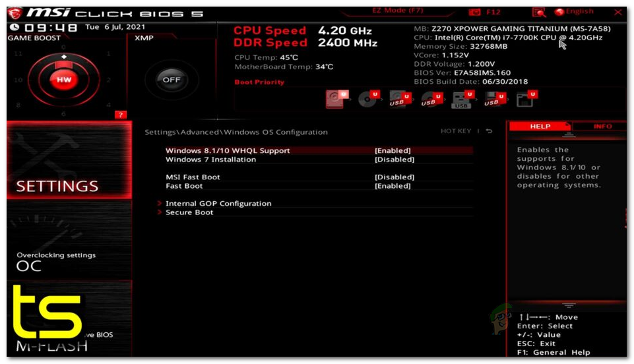
Task: Switch to the HELP tab
Action: tap(540, 127)
